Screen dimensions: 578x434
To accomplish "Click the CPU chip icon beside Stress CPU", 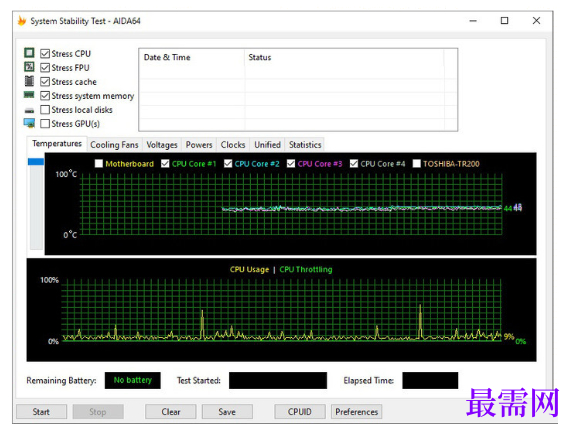I will [29, 53].
